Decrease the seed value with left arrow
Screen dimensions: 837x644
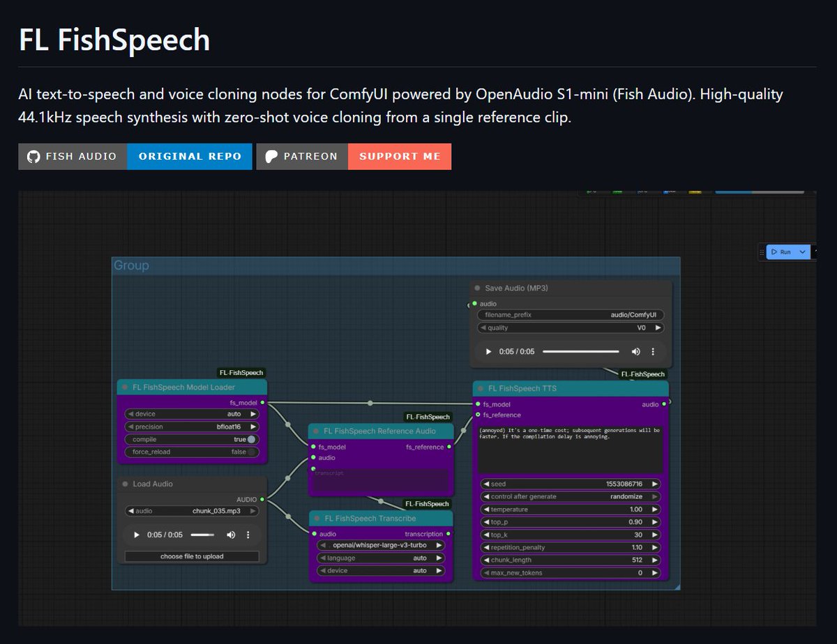click(x=485, y=484)
